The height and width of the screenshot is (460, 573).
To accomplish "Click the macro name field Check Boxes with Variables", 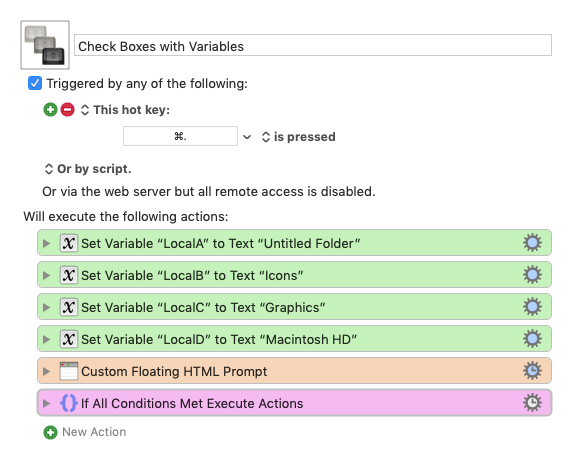I will 313,45.
